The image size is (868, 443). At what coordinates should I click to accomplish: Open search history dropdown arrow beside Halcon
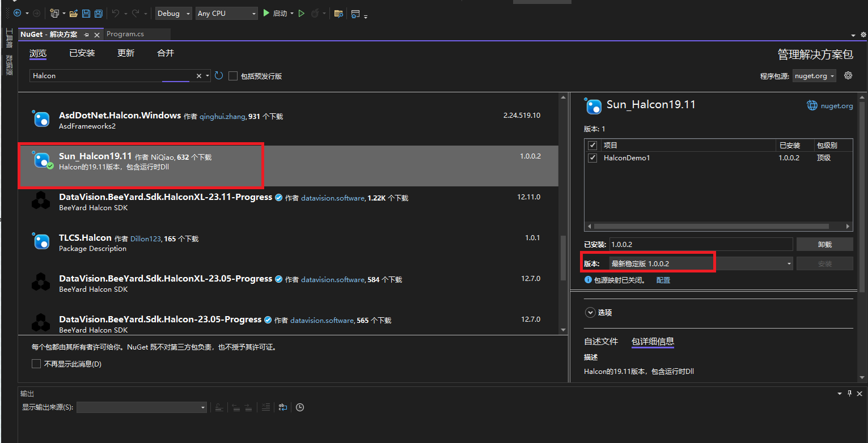[x=208, y=75]
